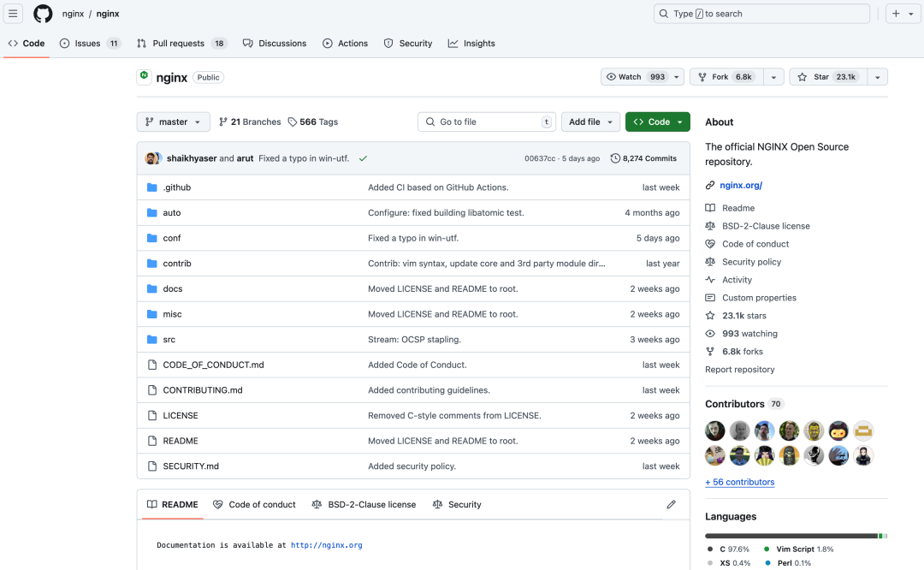Fork the repository with Fork button
Viewport: 924px width, 570px height.
click(726, 77)
